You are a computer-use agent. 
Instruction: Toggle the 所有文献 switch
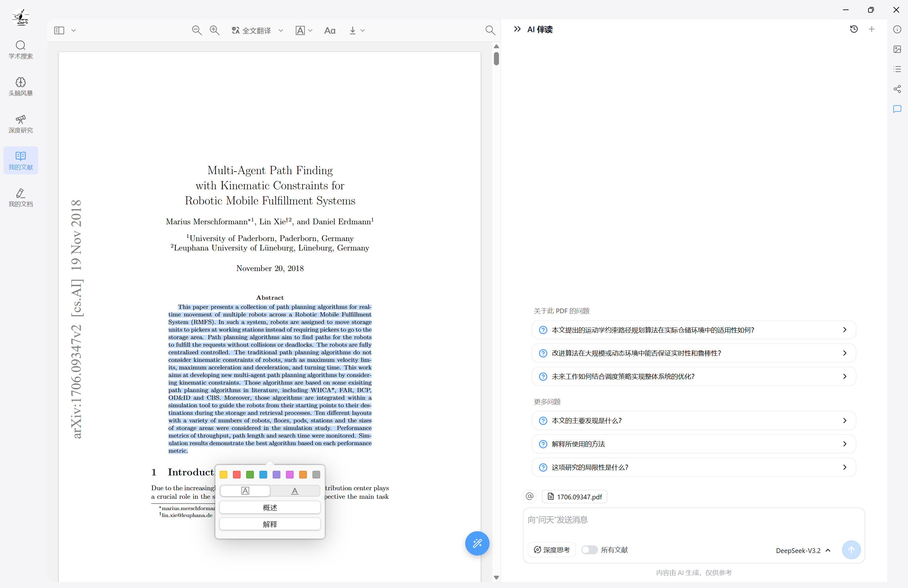(589, 550)
